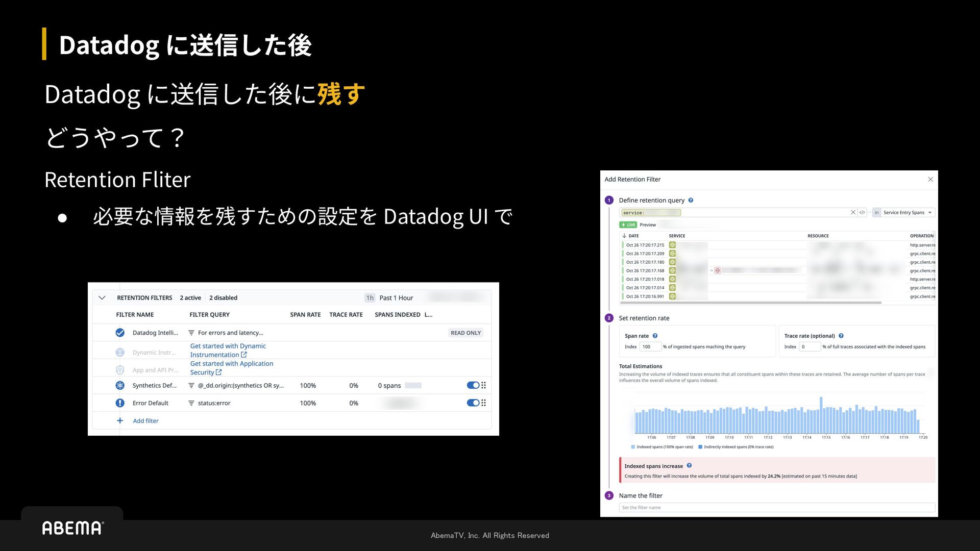Click the Indexed spans increase help icon
The image size is (980, 551).
tap(689, 466)
